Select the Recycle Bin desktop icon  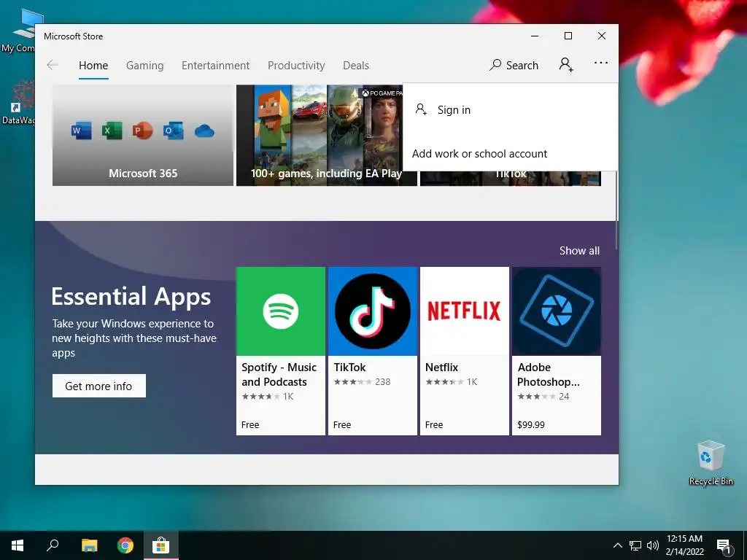(x=711, y=462)
